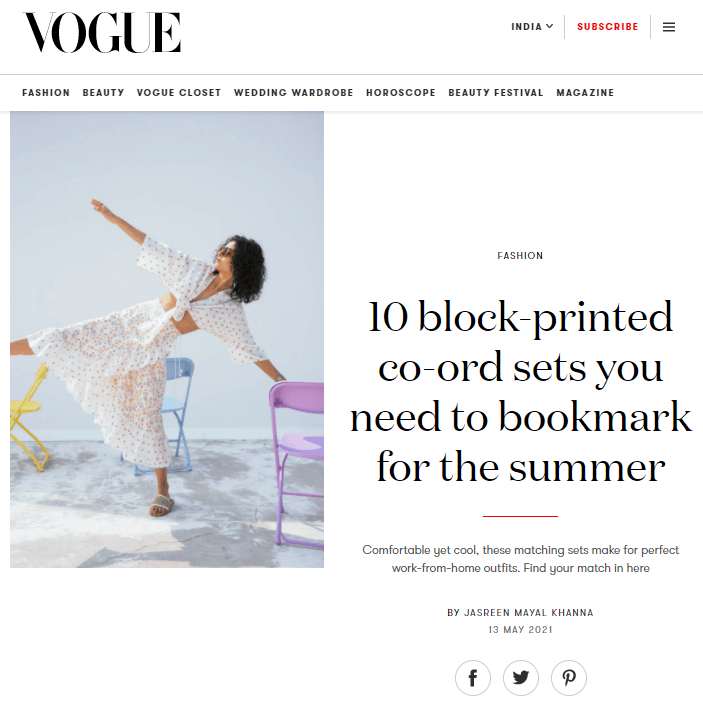
Task: Open the Magazine section
Action: pyautogui.click(x=585, y=93)
